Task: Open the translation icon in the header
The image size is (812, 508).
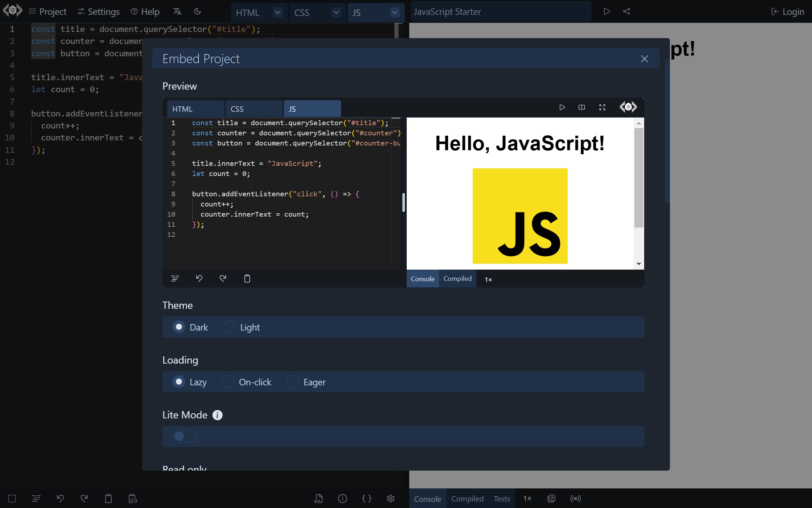Action: tap(177, 11)
